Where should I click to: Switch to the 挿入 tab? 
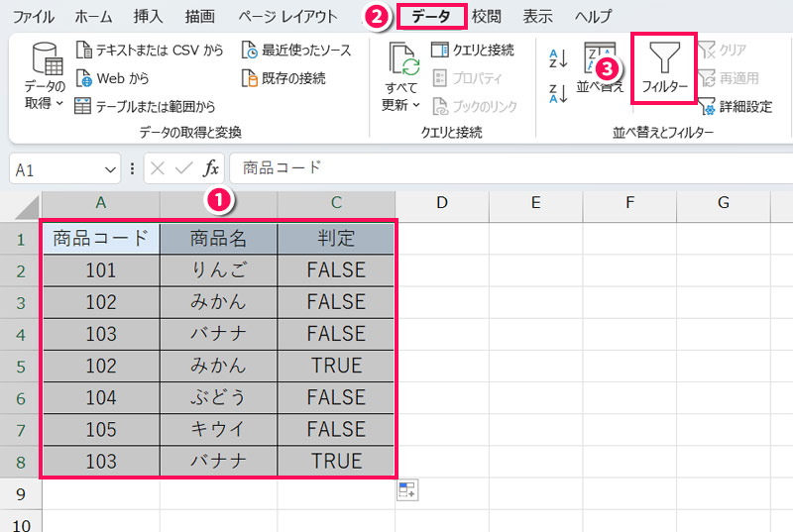click(x=148, y=17)
